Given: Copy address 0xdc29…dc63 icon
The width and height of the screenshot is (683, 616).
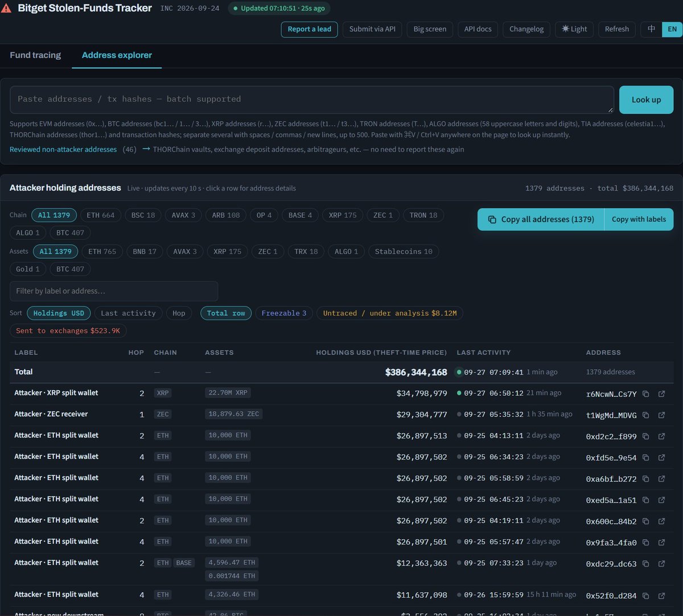Looking at the screenshot, I should point(645,564).
